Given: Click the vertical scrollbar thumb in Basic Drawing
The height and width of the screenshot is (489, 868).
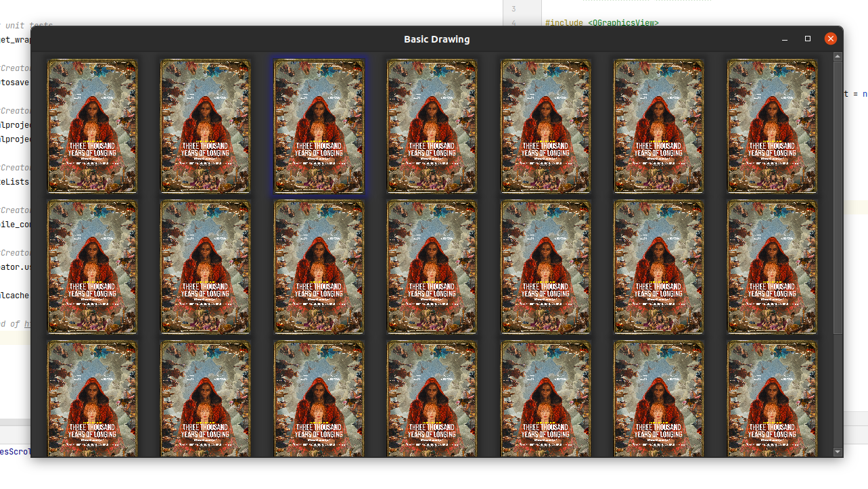Looking at the screenshot, I should click(838, 197).
